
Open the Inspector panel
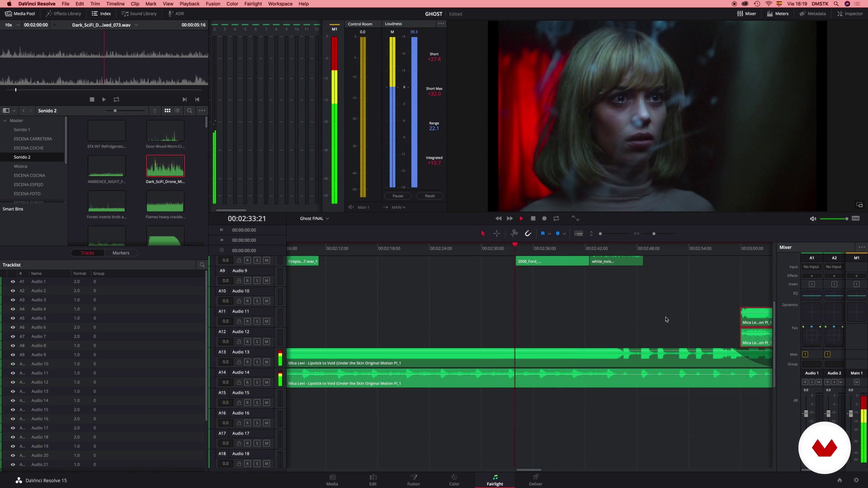click(x=850, y=14)
